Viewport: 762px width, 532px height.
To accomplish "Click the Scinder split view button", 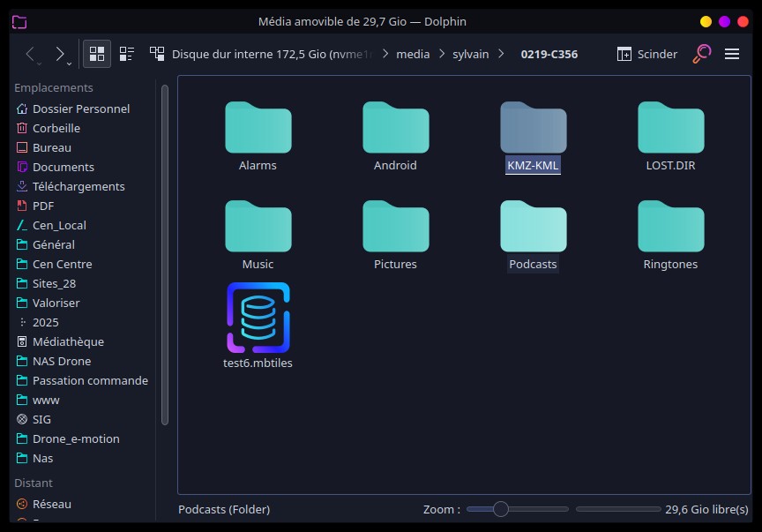I will coord(647,54).
